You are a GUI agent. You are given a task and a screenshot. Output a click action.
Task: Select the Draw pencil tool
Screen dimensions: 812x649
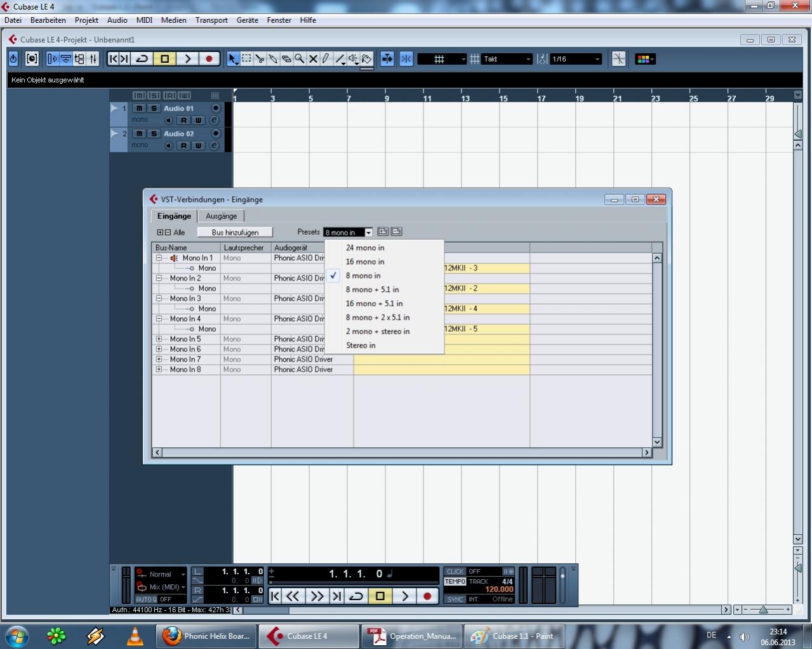[x=326, y=59]
